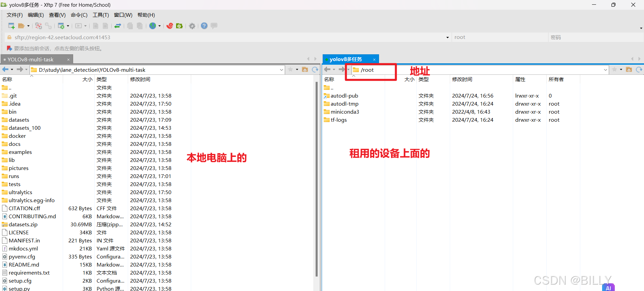Open the 帮助(H) menu
The height and width of the screenshot is (291, 644).
click(x=146, y=15)
